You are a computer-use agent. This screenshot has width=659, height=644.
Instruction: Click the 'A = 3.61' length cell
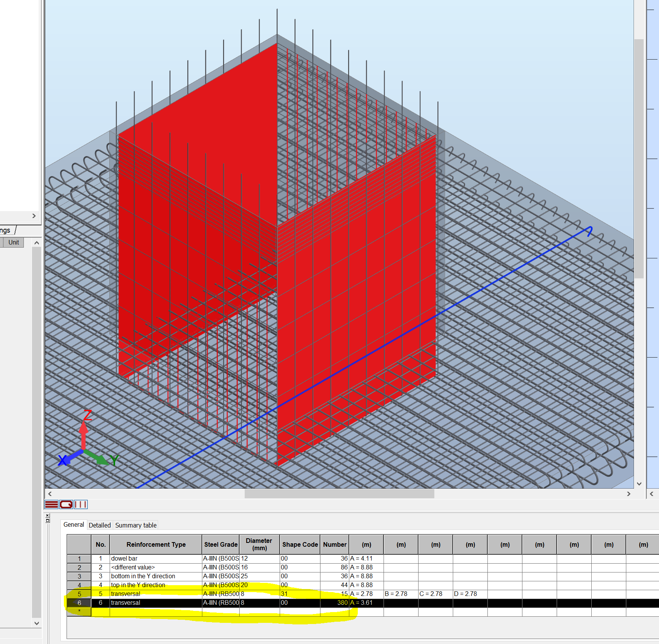tap(366, 603)
